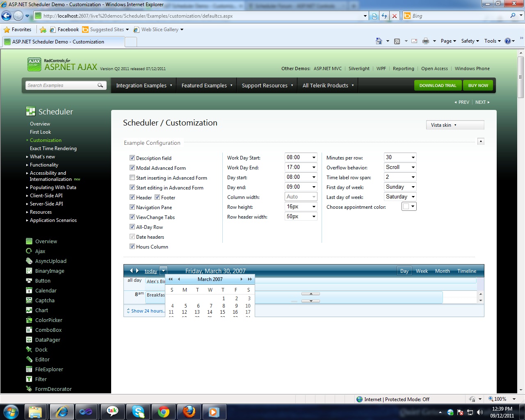The image size is (525, 420).
Task: Uncheck Start editing in Advanced Form
Action: [132, 187]
